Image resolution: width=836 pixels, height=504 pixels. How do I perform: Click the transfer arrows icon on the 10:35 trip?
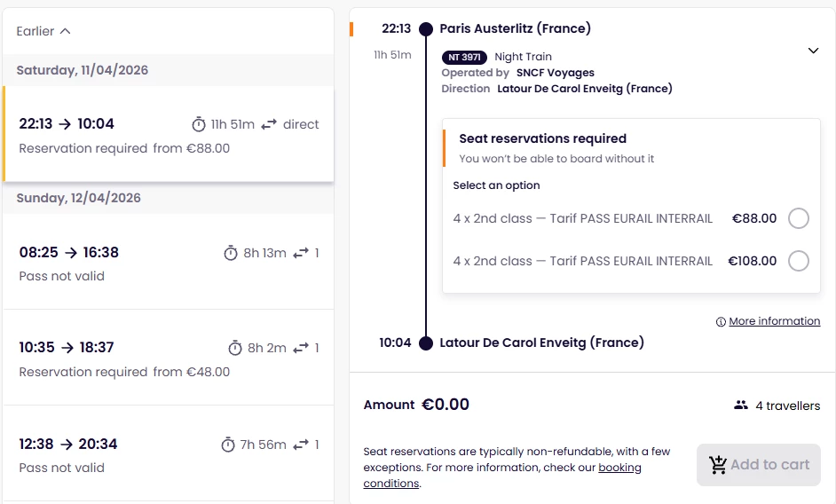(301, 348)
